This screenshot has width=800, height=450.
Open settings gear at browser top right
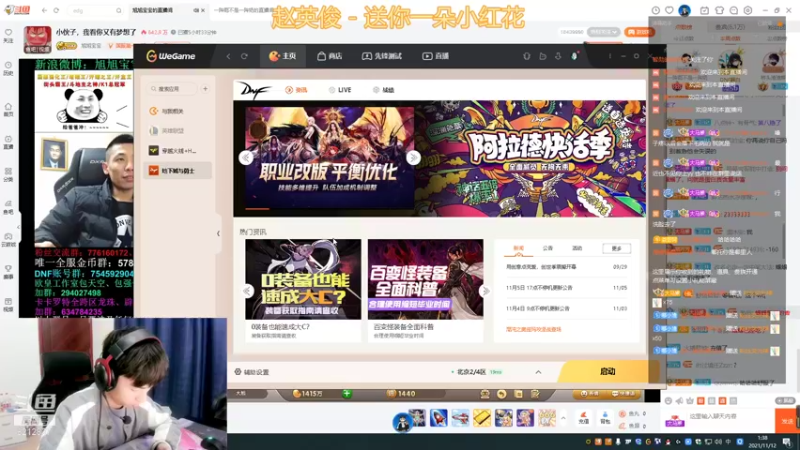pos(747,10)
